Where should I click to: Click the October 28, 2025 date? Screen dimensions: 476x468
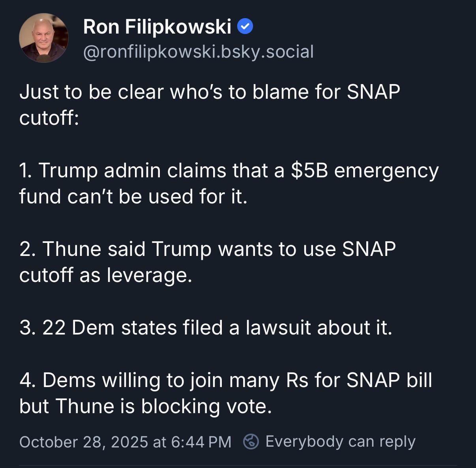[84, 442]
